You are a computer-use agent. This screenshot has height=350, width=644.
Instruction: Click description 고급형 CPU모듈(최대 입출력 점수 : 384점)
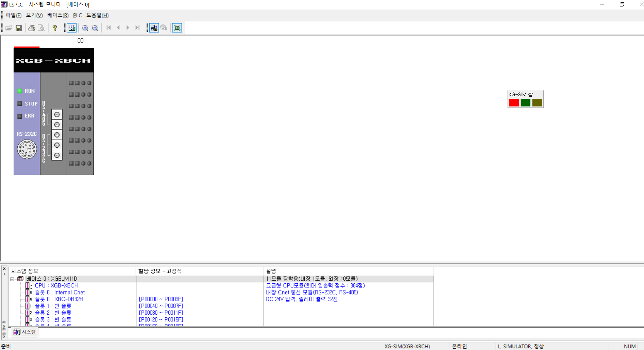315,286
